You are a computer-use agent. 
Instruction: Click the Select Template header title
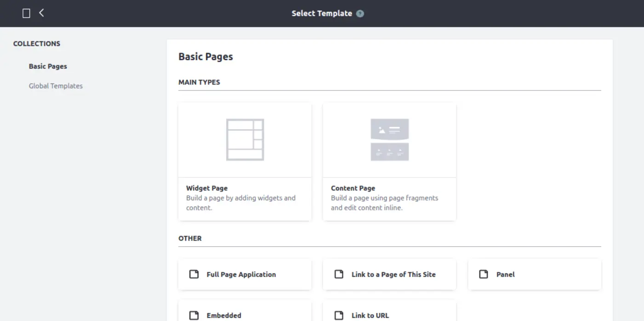(x=322, y=13)
